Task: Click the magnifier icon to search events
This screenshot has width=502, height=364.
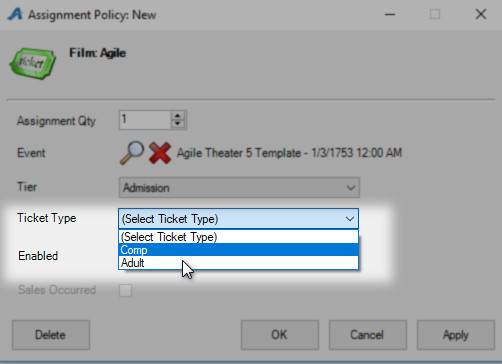Action: pos(132,153)
